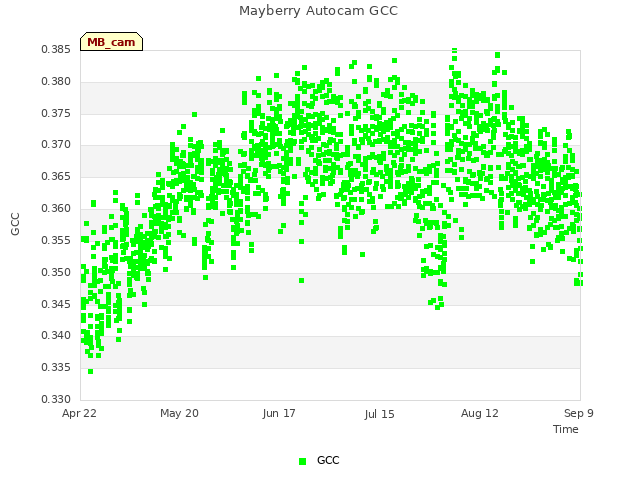Click the x-axis date Jul 15

(380, 414)
